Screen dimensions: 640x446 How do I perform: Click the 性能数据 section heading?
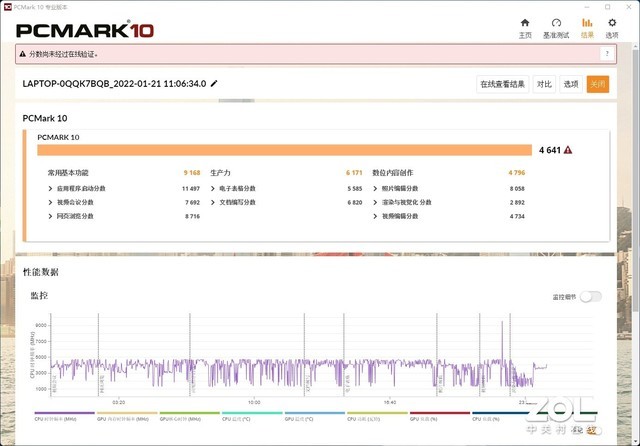tap(40, 272)
